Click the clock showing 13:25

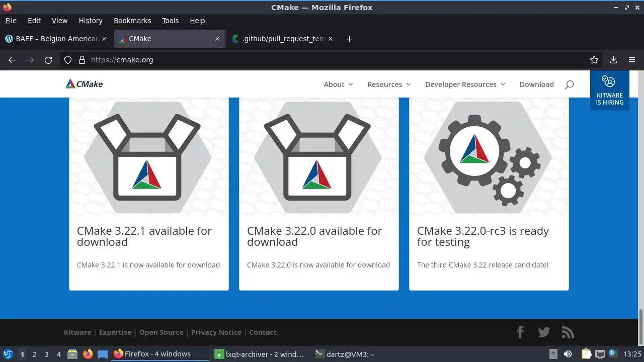pyautogui.click(x=632, y=354)
